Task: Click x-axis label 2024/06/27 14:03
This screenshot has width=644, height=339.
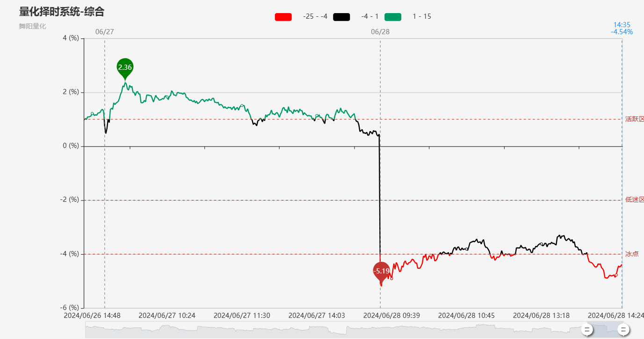Action: click(317, 316)
